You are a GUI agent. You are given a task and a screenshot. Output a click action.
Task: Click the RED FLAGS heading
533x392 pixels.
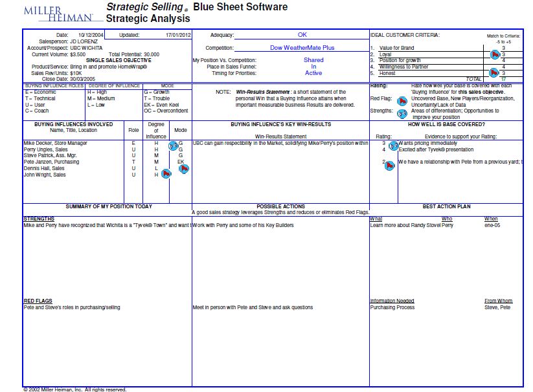38,301
